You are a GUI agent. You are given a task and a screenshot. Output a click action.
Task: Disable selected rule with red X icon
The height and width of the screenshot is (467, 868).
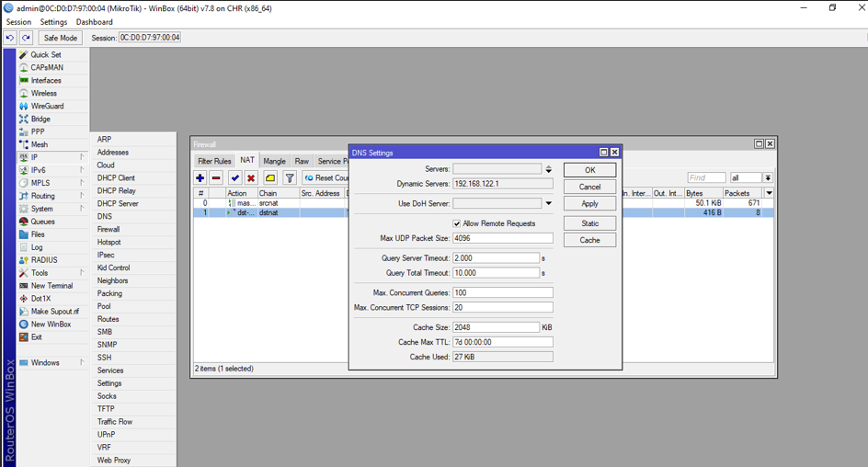click(251, 177)
